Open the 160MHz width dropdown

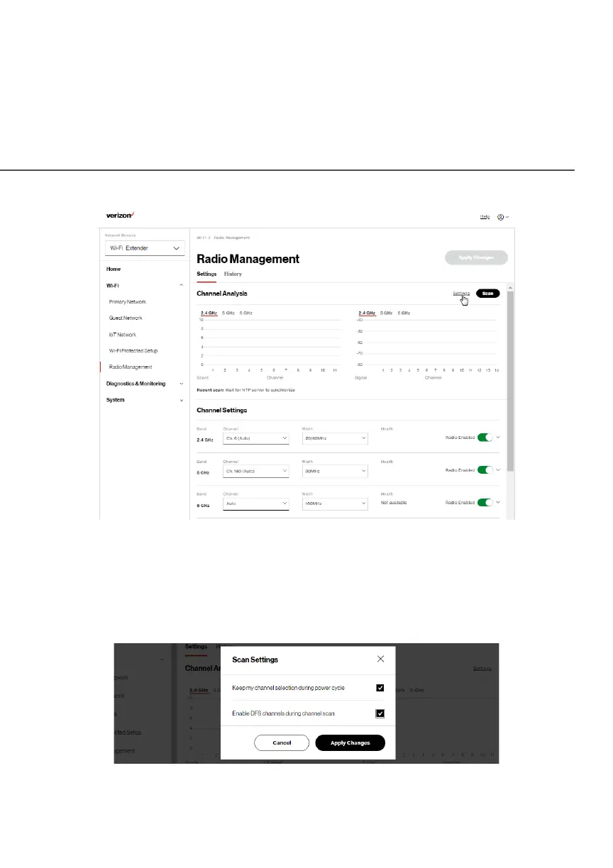335,503
